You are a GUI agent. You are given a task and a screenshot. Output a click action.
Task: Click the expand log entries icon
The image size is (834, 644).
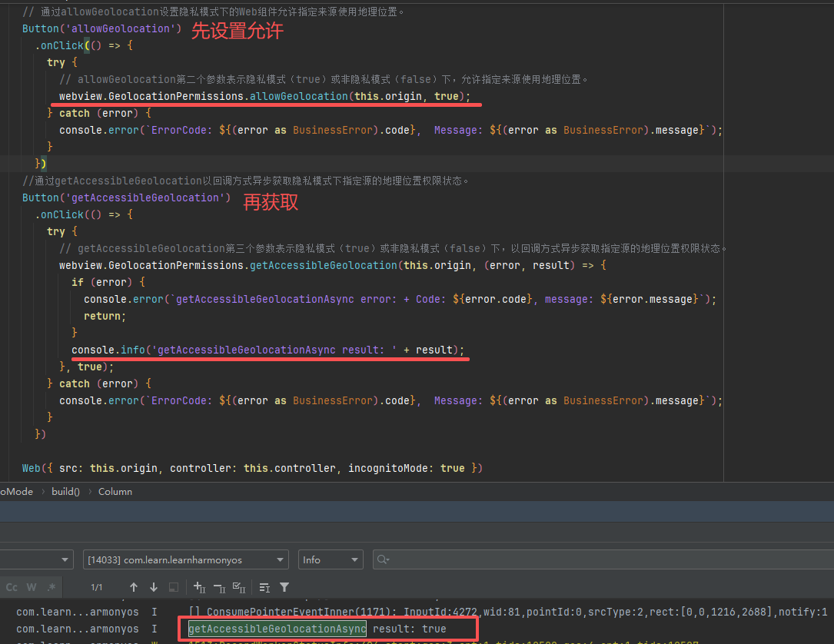264,587
